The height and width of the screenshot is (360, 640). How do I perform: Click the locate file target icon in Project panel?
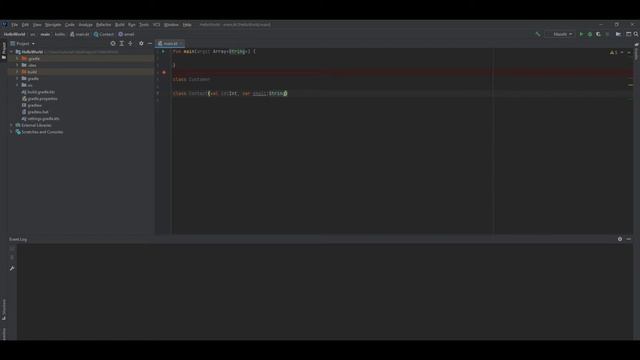click(113, 43)
